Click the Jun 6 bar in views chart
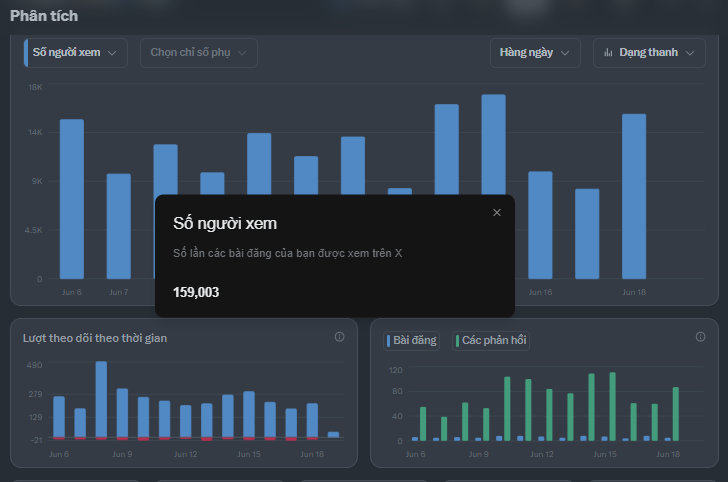The image size is (728, 482). coord(72,199)
